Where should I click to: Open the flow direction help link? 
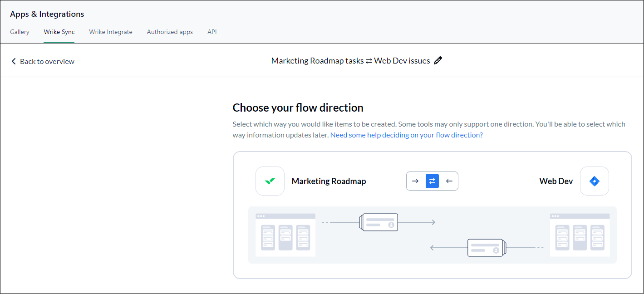(407, 135)
